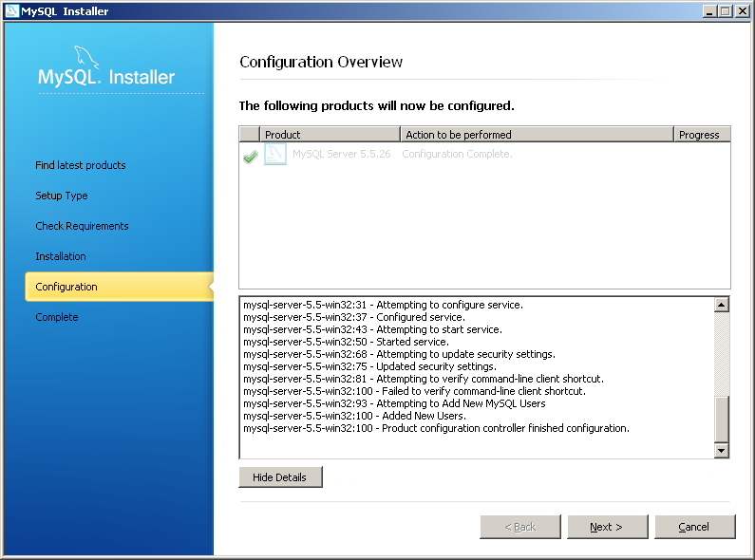Go to Setup Type step
This screenshot has height=560, width=755.
tap(62, 196)
